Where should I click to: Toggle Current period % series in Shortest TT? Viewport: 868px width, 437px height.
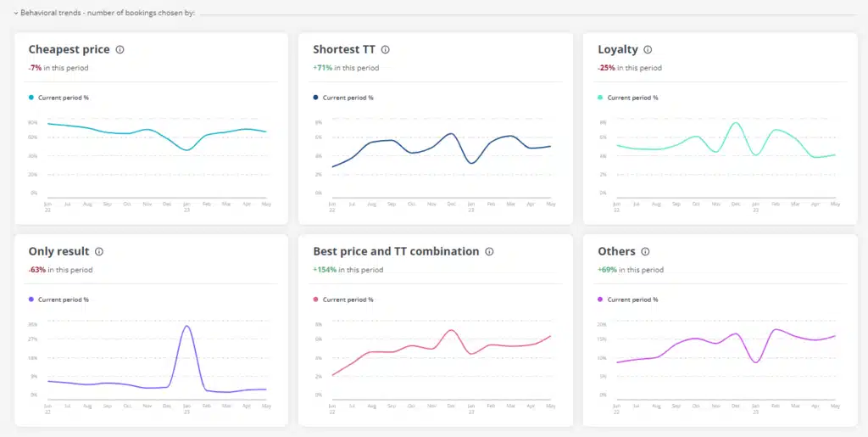(x=348, y=98)
